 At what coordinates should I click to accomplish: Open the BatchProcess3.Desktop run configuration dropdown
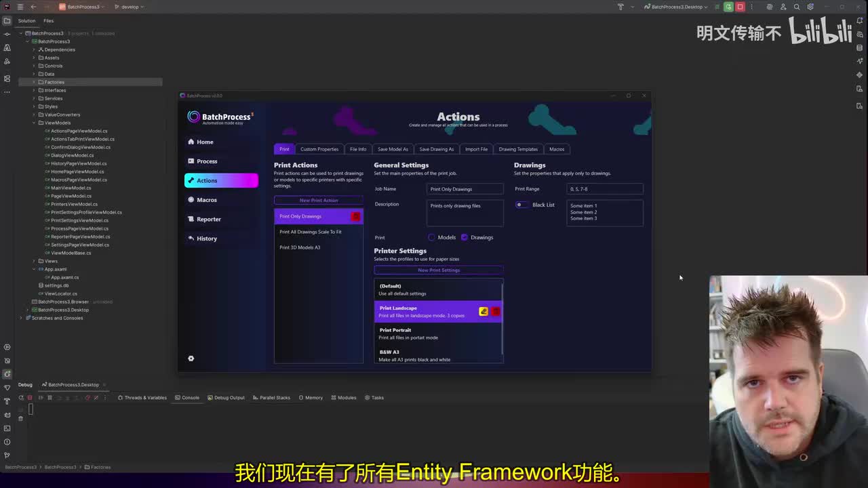tap(676, 7)
